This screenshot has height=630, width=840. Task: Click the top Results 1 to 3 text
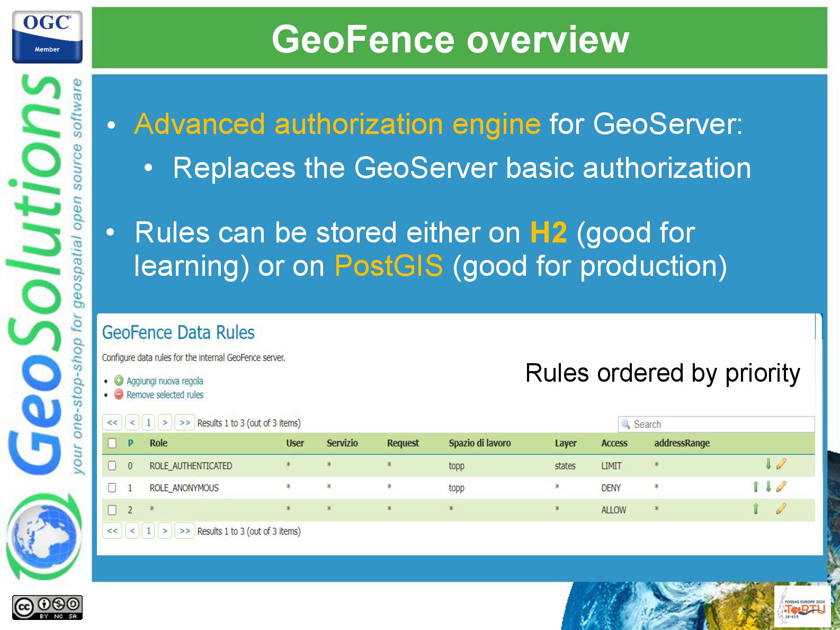tap(249, 423)
